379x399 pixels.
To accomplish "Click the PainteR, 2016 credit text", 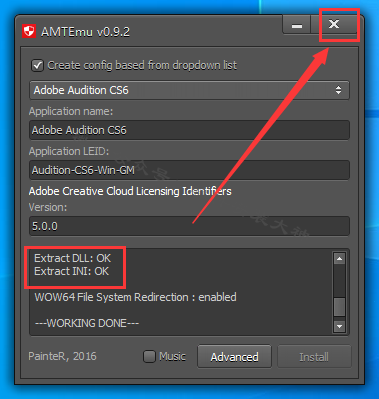I will coord(62,356).
